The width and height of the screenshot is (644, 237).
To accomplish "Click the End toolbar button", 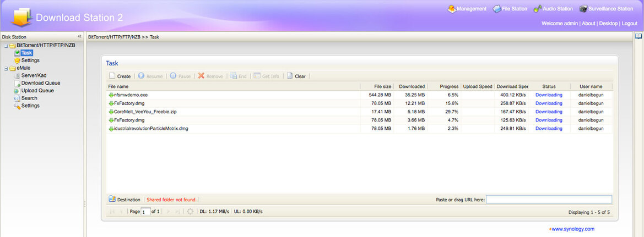I will click(x=238, y=76).
